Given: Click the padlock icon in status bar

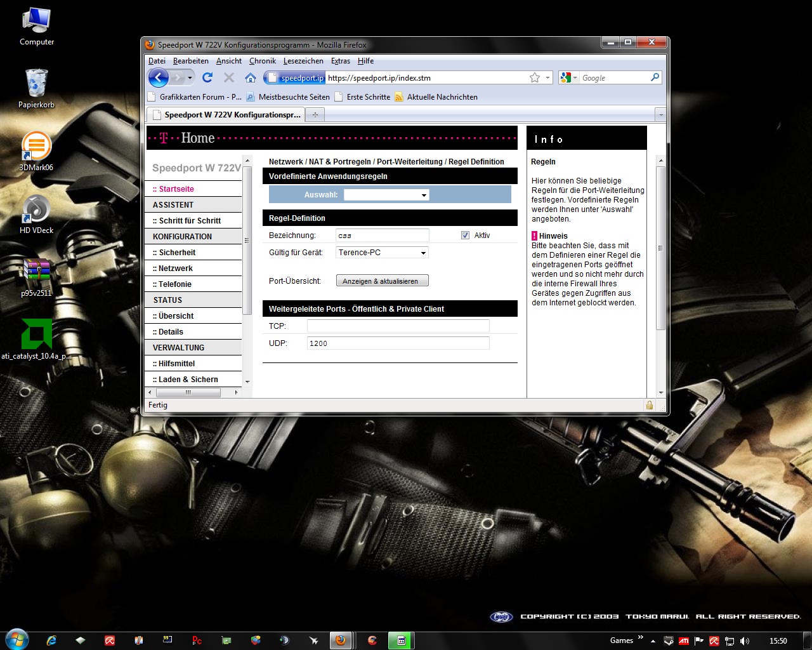Looking at the screenshot, I should (x=649, y=405).
